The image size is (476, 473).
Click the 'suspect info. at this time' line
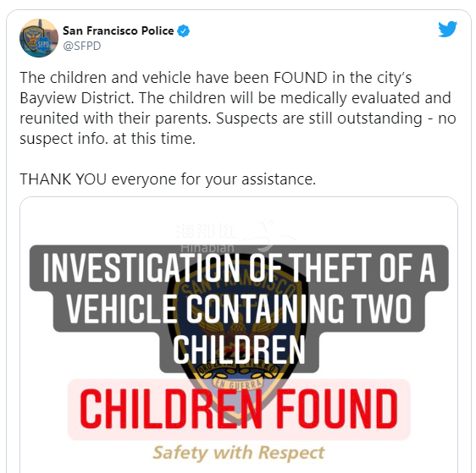108,139
